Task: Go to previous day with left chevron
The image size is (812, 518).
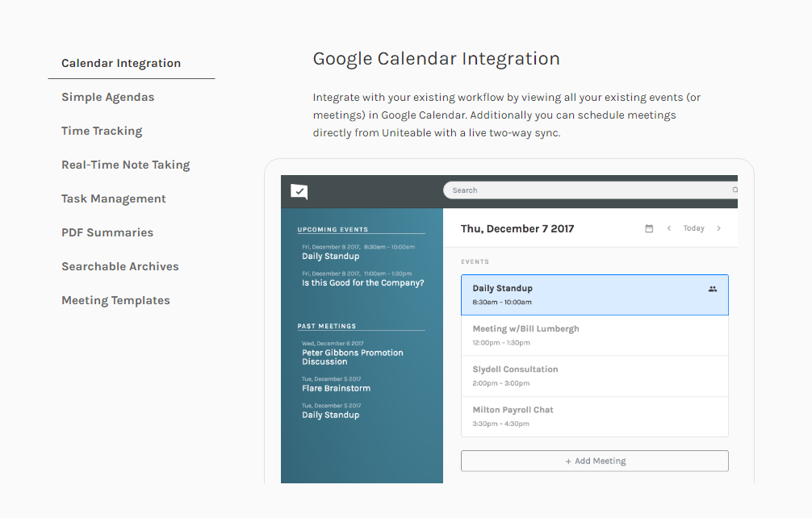Action: [x=669, y=228]
